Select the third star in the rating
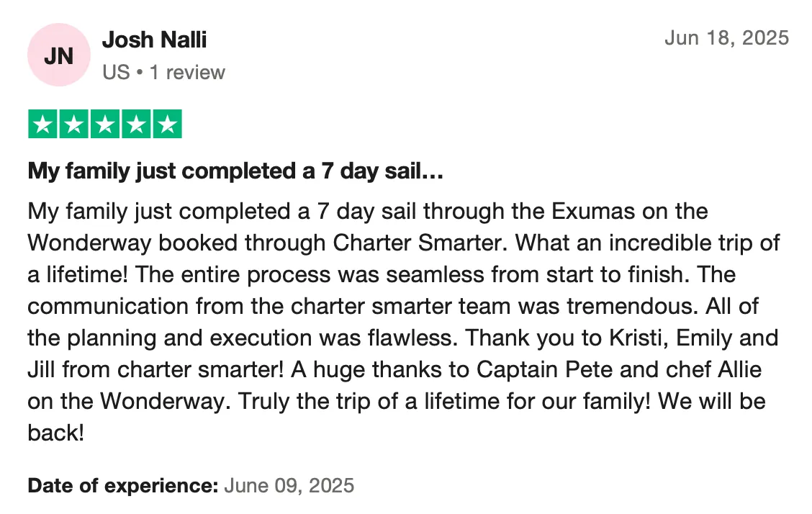 105,125
